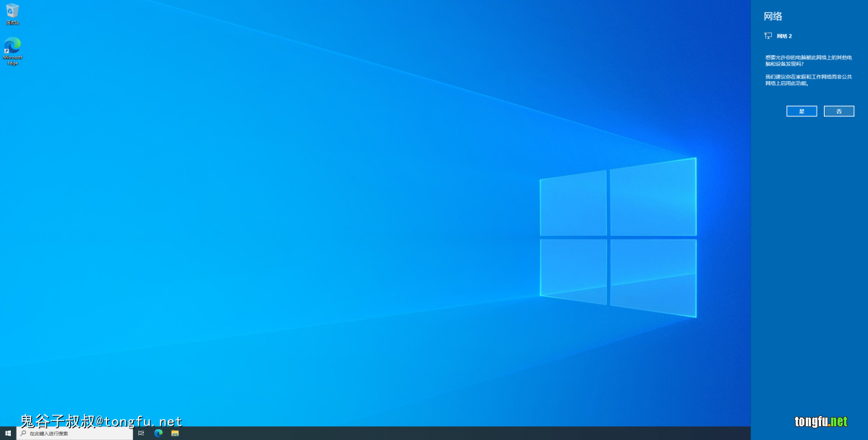The width and height of the screenshot is (868, 440).
Task: Click 否 to decline network discovery
Action: point(838,111)
